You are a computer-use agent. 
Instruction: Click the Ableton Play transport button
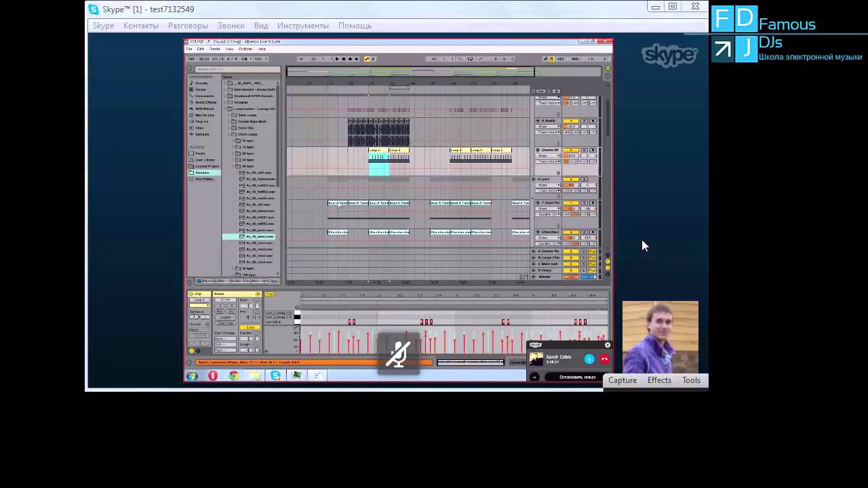point(337,59)
